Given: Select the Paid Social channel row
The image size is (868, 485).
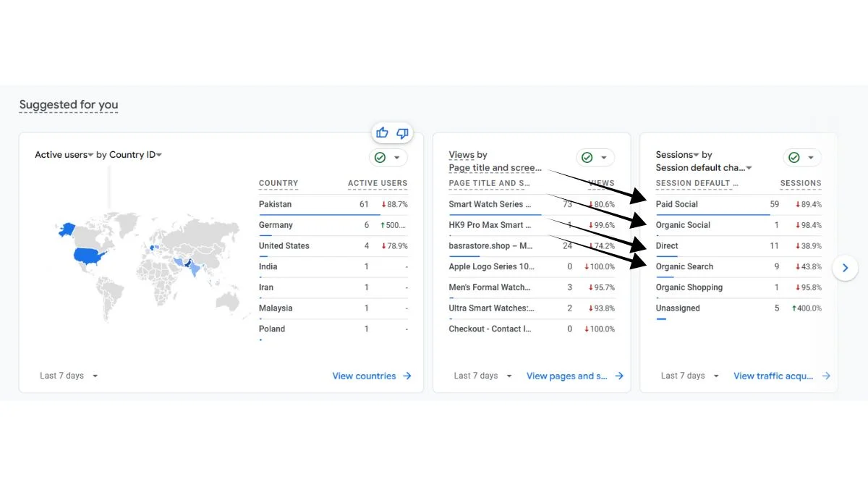Looking at the screenshot, I should [739, 204].
